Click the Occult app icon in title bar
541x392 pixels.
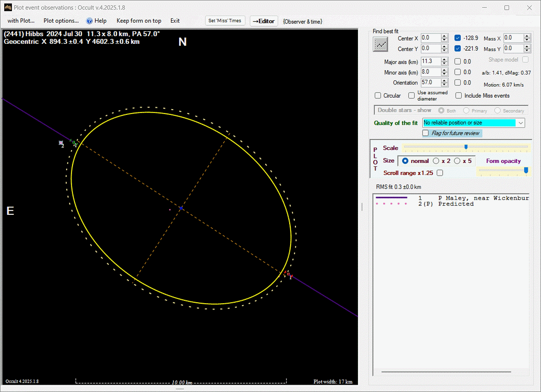click(8, 7)
